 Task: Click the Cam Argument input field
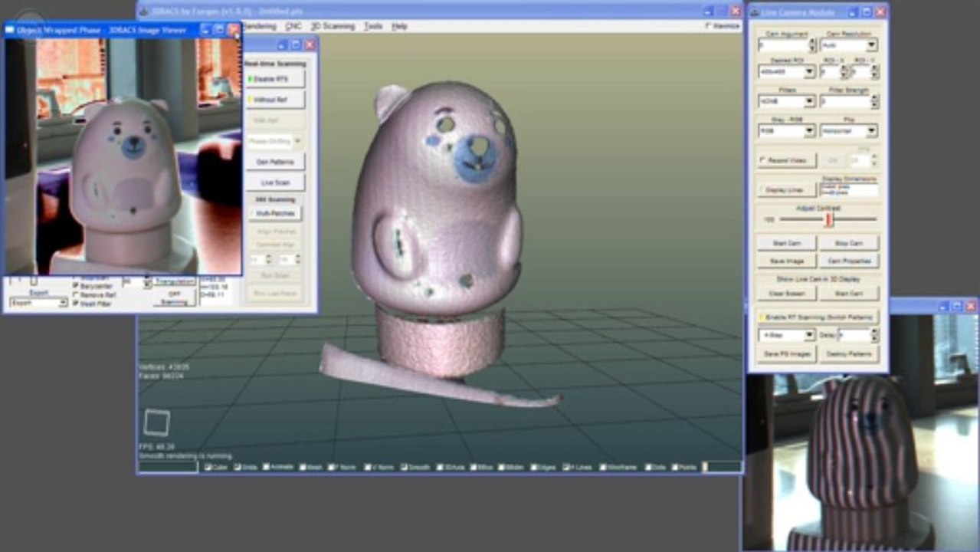(x=783, y=45)
